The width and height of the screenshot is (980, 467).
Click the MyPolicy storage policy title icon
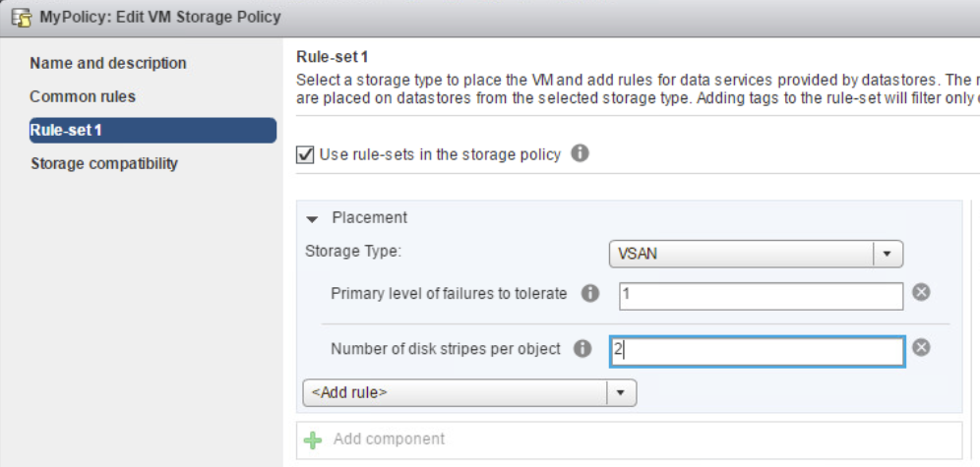[23, 17]
